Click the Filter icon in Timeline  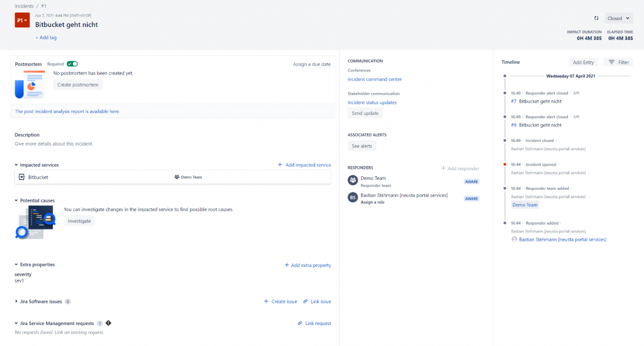coord(612,62)
